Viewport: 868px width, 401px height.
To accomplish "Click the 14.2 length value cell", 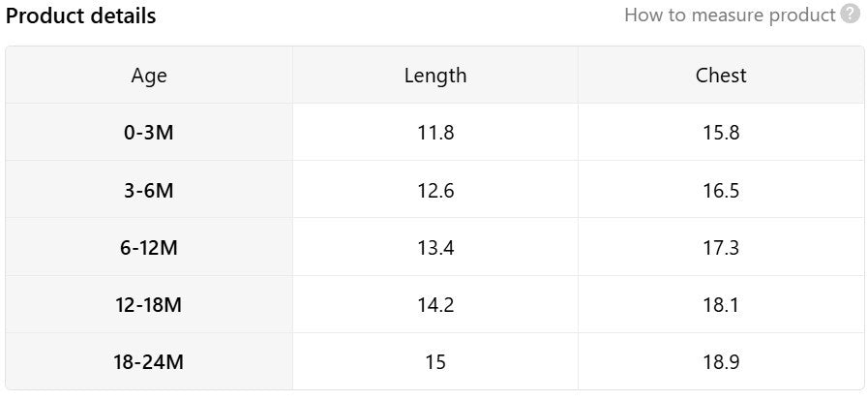I will pyautogui.click(x=435, y=305).
